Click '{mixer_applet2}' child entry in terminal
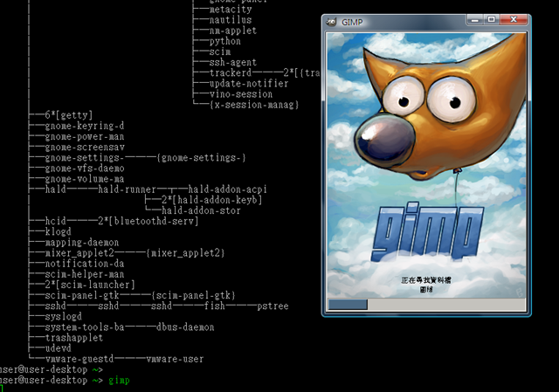Image resolution: width=559 pixels, height=392 pixels. (x=185, y=253)
